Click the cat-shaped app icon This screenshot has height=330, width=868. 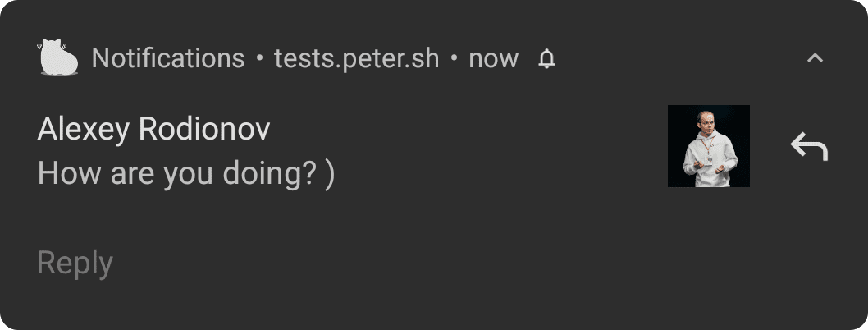point(57,58)
